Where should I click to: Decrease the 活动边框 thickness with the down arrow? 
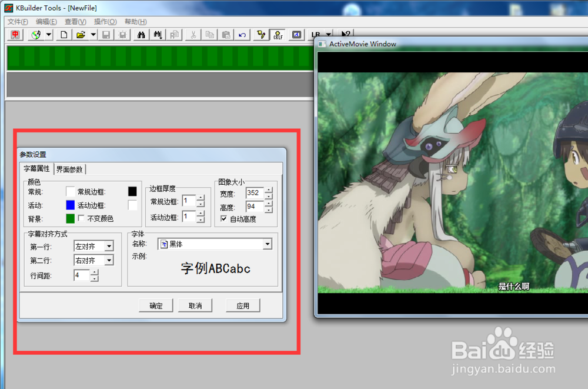(201, 220)
